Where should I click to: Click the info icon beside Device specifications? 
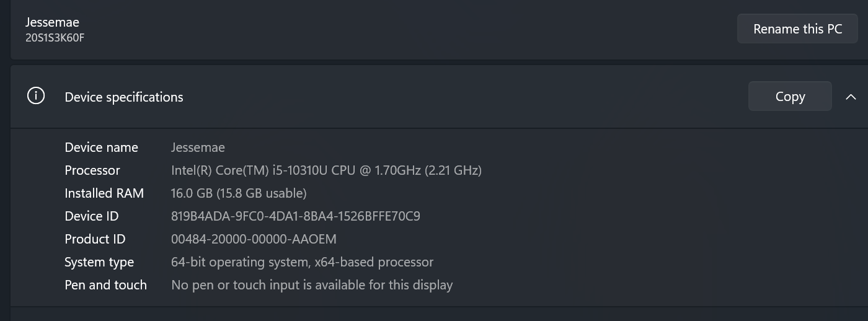tap(36, 96)
